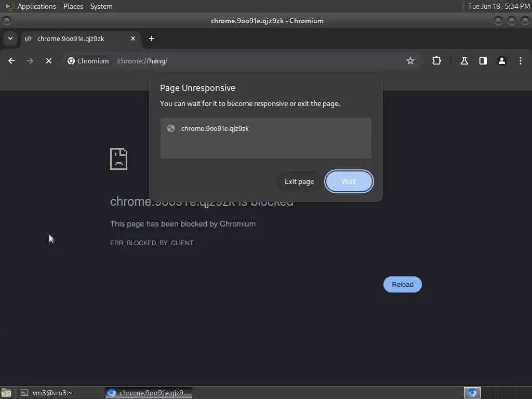Screen dimensions: 532x399
Task: Click the clock showing Tue Jun 18
Action: (498, 6)
